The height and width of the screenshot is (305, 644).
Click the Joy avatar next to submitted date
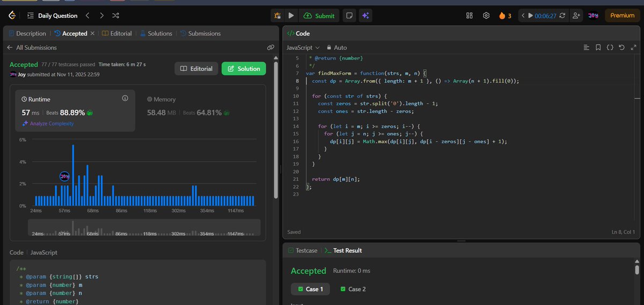[x=13, y=75]
